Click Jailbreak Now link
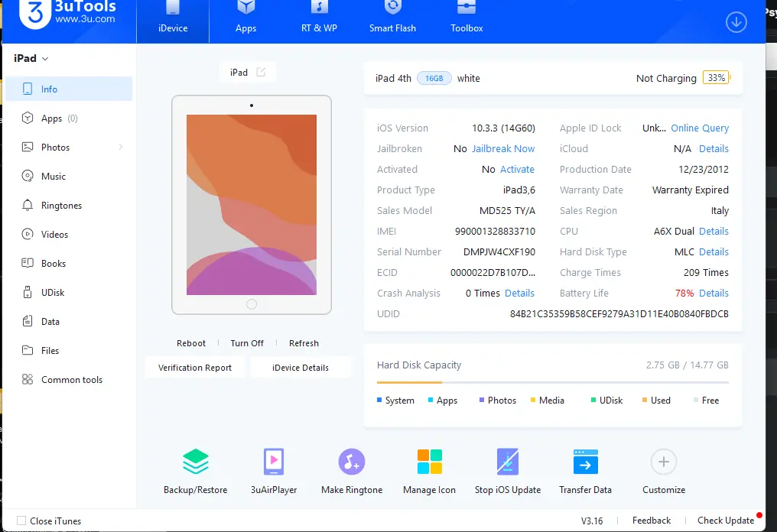Image resolution: width=777 pixels, height=532 pixels. pyautogui.click(x=503, y=148)
